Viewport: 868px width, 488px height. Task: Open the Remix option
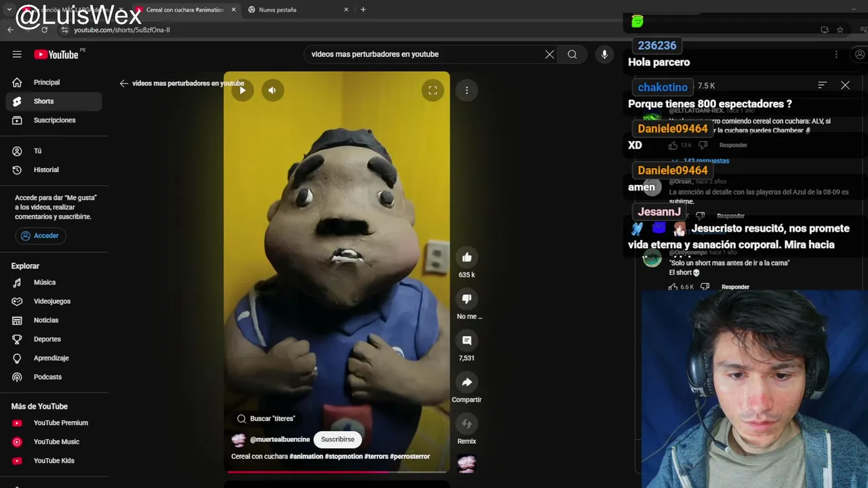click(x=467, y=424)
